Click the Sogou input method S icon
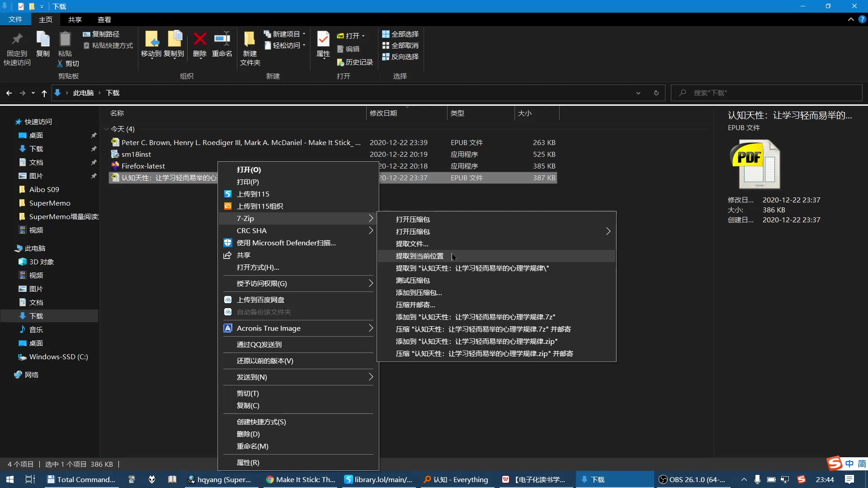 pyautogui.click(x=802, y=479)
